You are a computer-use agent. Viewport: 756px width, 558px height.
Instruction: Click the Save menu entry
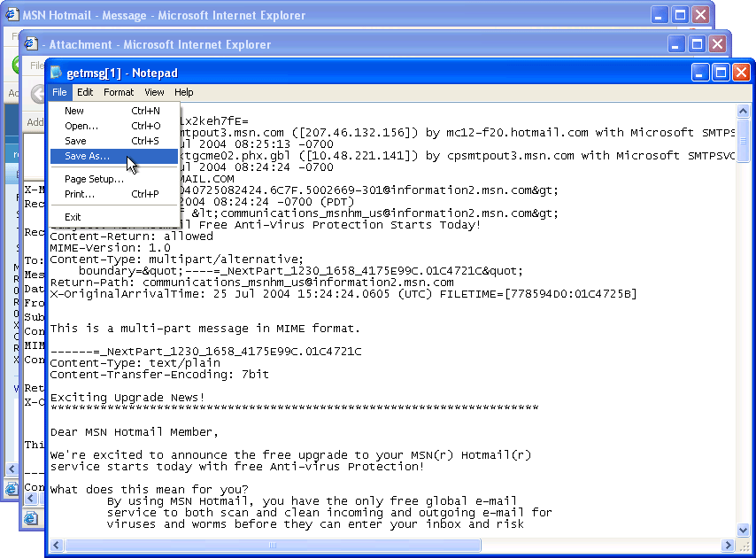click(75, 141)
